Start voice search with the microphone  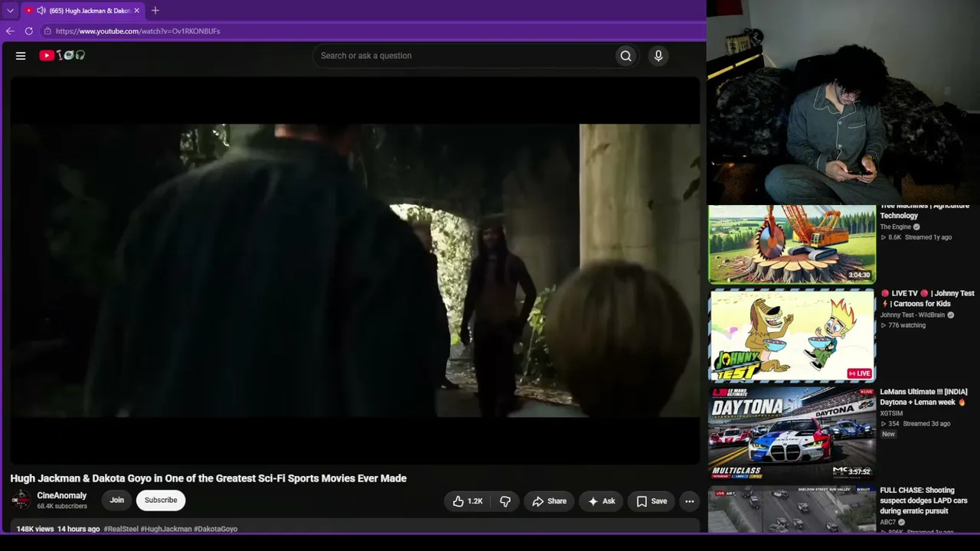tap(658, 56)
